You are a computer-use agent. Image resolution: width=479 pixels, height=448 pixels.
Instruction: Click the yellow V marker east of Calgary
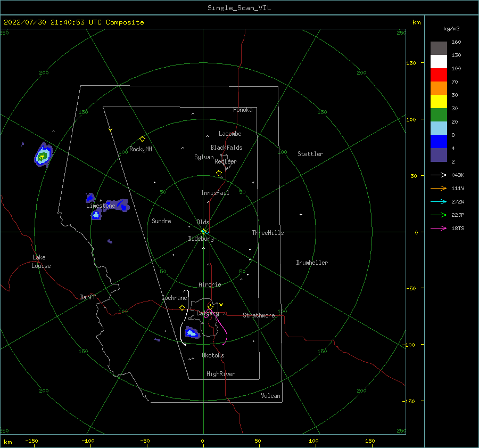pos(221,305)
